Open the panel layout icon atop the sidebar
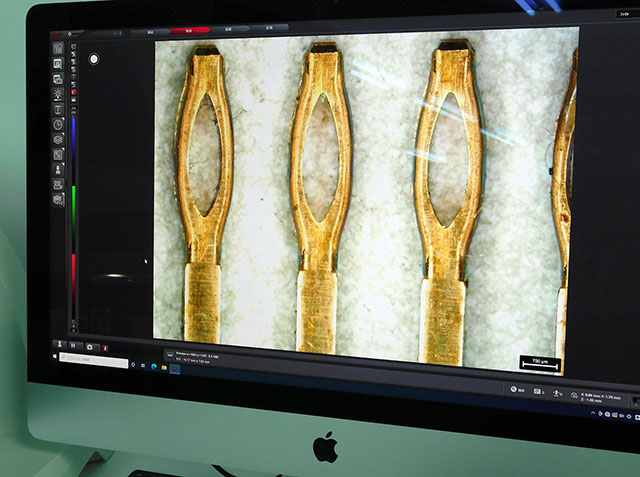Screen dimensions: 640x477 tap(58, 48)
